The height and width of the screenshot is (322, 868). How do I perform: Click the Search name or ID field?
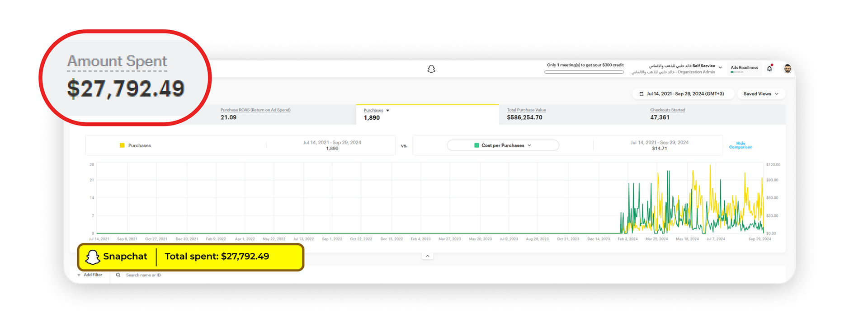[143, 275]
